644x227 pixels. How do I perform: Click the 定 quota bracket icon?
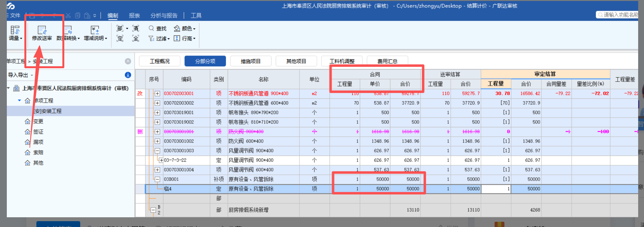[x=120, y=38]
